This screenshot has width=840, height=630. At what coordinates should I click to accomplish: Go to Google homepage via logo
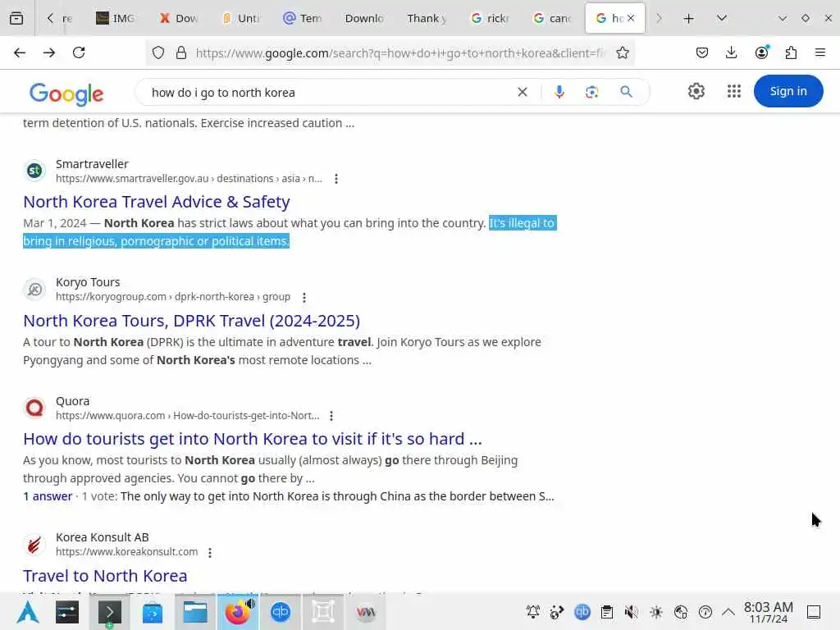66,94
